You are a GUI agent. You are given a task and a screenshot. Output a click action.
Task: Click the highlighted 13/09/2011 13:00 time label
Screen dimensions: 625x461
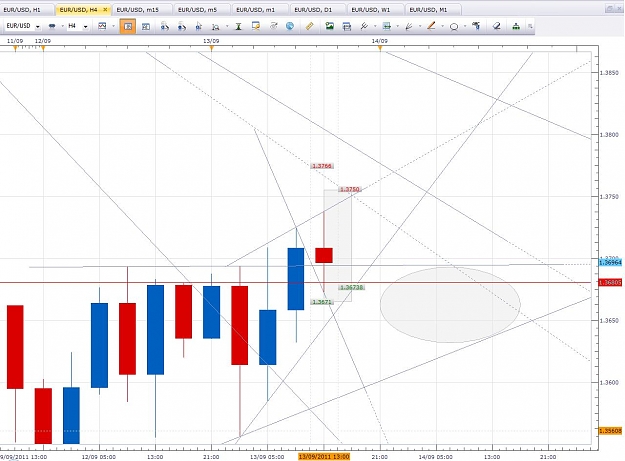click(324, 457)
